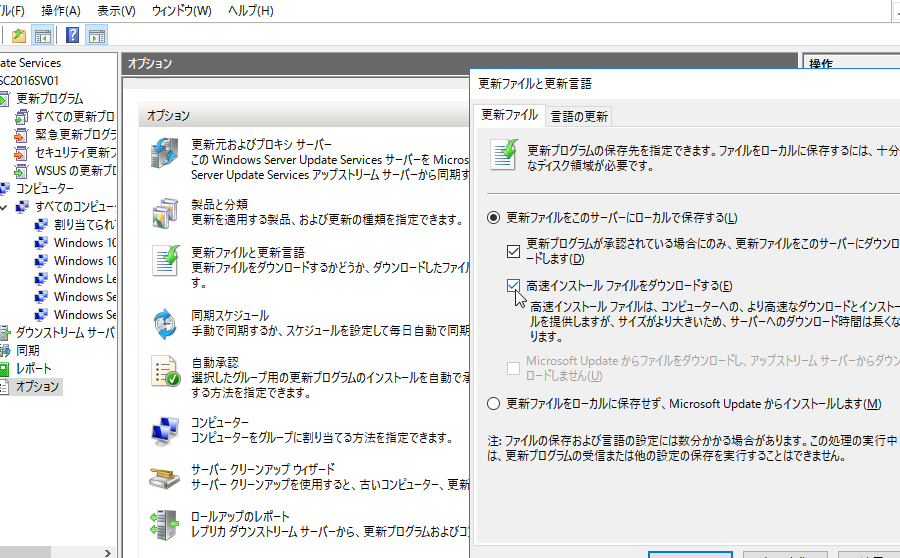Screen dimensions: 900x558
Task: Open 更新元およびプロキシ サーバー icon
Action: pos(164,153)
